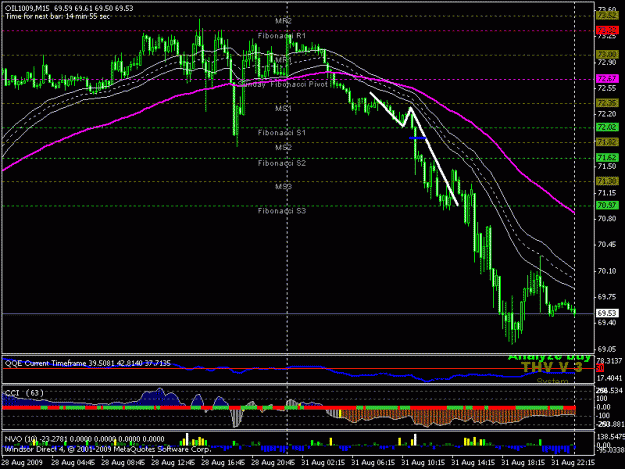This screenshot has width=625, height=469.
Task: Click the 31 Aug 06:15 time axis label
Action: pos(373,463)
